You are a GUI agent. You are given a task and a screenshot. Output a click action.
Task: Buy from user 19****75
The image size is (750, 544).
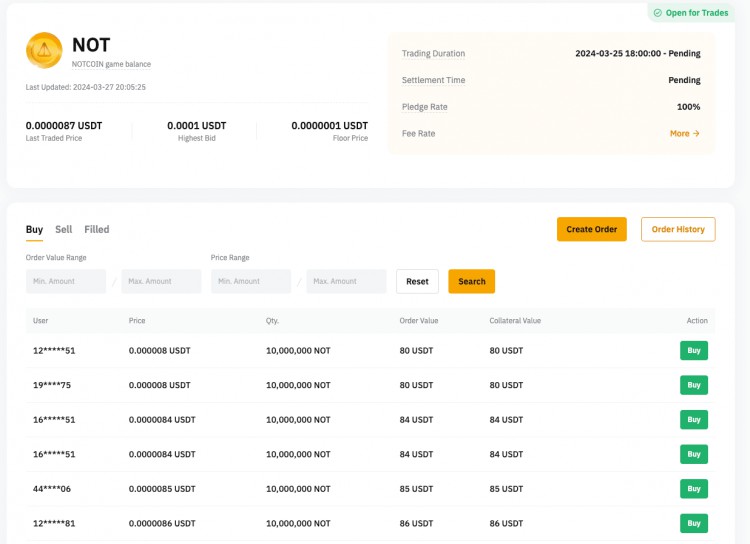click(x=694, y=385)
